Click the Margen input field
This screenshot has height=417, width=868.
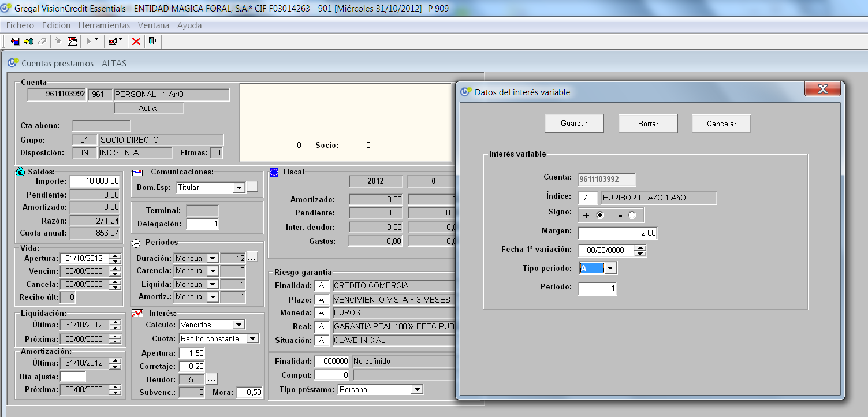pos(618,233)
